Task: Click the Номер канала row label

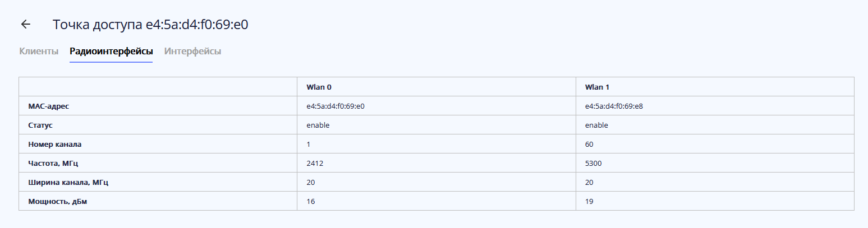Action: click(55, 144)
